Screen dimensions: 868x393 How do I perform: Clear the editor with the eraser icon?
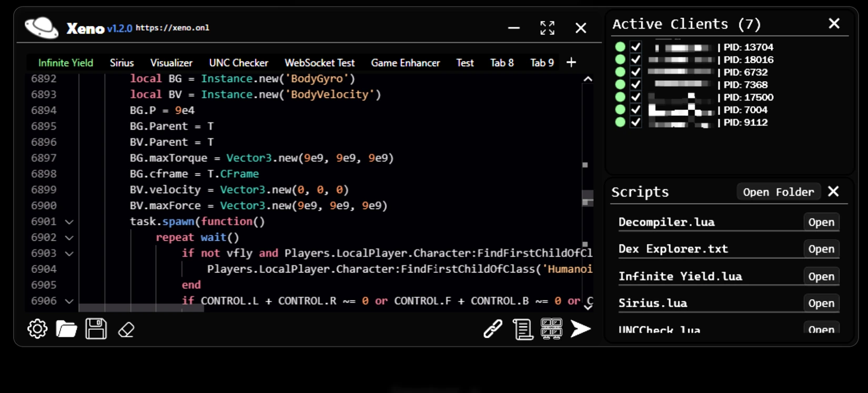pyautogui.click(x=126, y=329)
